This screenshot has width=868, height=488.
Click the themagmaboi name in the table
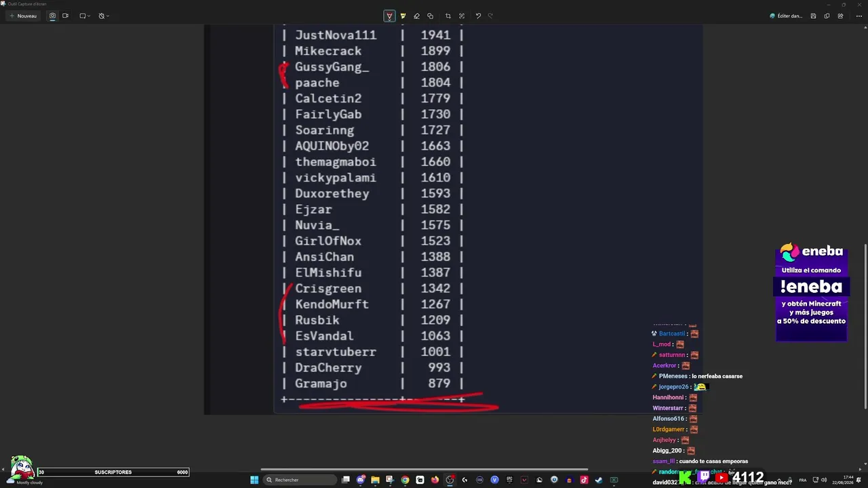click(x=336, y=162)
